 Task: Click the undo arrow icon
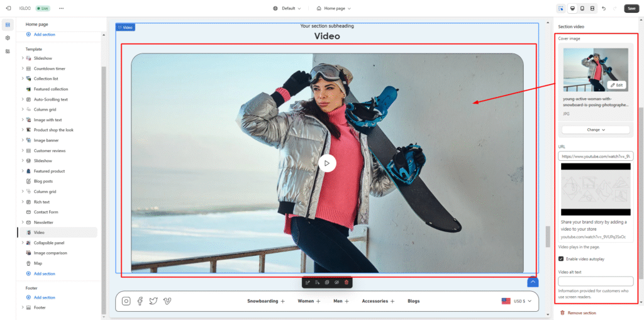click(604, 8)
